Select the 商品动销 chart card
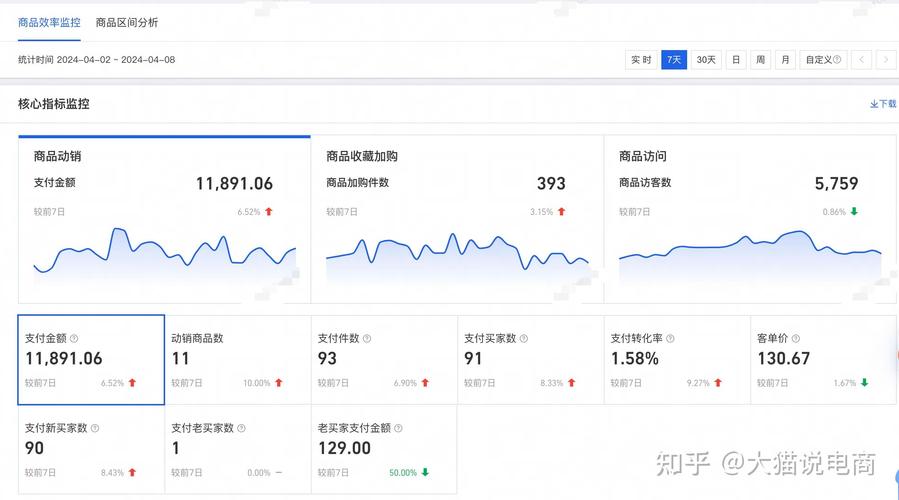Image resolution: width=899 pixels, height=500 pixels. 165,220
